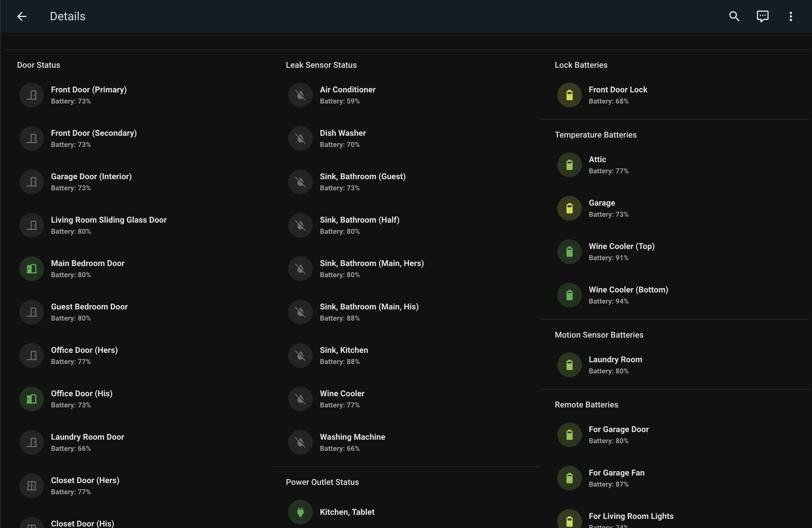Click the Wine Cooler (Top) battery icon
The height and width of the screenshot is (528, 812).
click(569, 252)
